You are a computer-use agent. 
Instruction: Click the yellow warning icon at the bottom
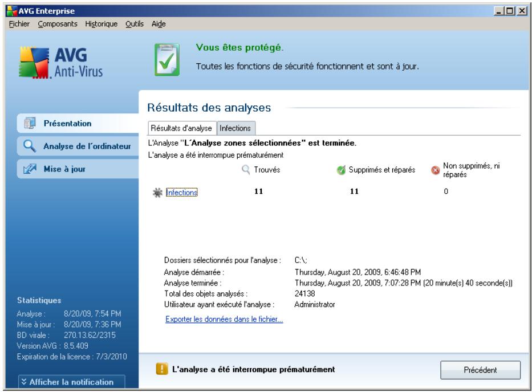pos(162,369)
